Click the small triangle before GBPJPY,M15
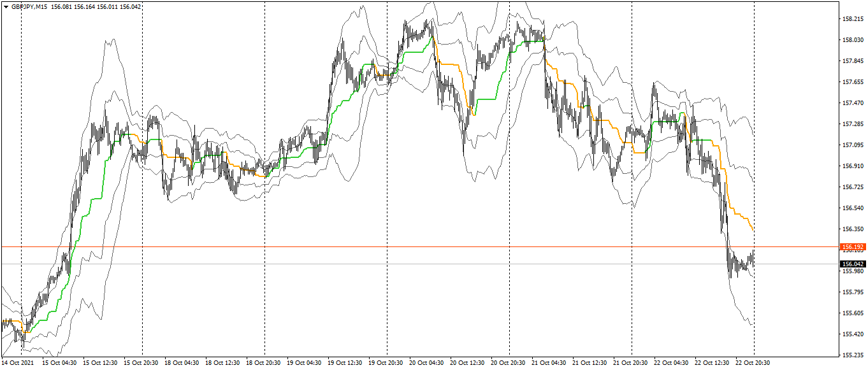The image size is (868, 370). click(x=6, y=6)
